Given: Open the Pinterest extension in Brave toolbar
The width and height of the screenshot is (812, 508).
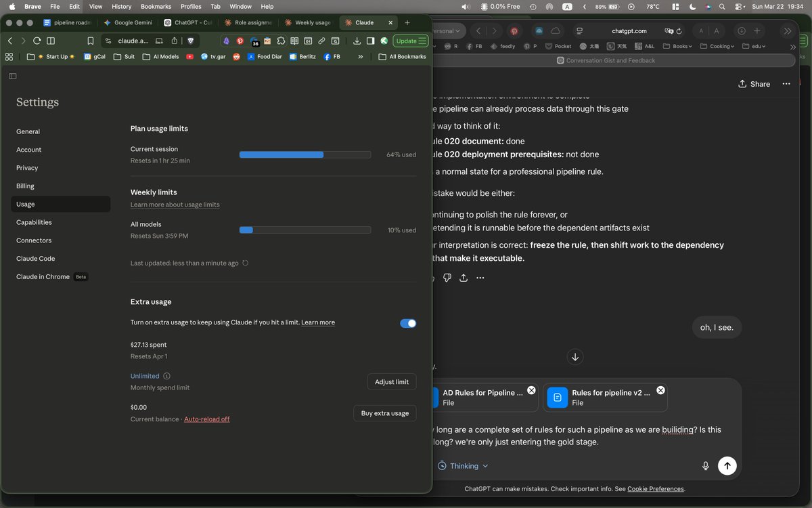Looking at the screenshot, I should tap(240, 41).
